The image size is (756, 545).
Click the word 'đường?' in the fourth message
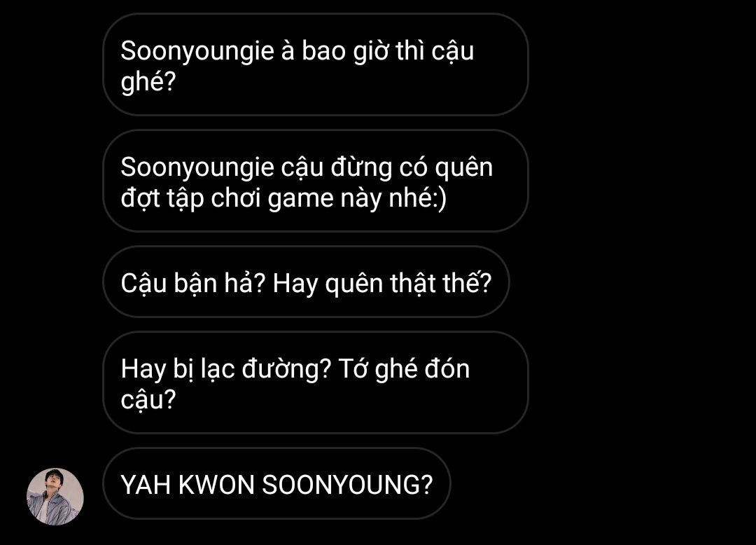click(x=286, y=369)
